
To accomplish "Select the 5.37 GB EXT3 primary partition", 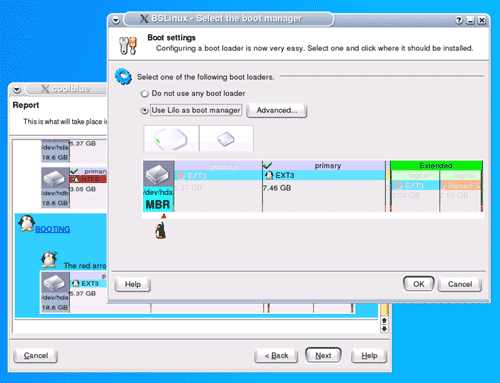I will [218, 186].
